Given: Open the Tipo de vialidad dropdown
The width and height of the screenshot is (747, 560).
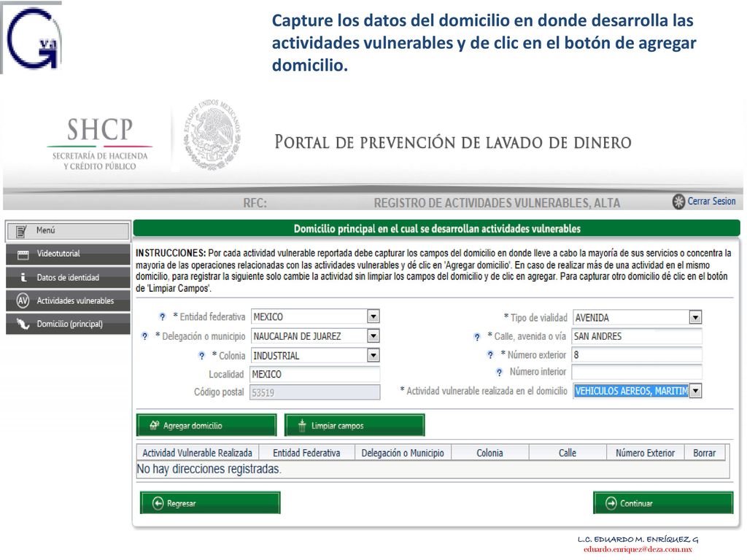Looking at the screenshot, I should (695, 317).
